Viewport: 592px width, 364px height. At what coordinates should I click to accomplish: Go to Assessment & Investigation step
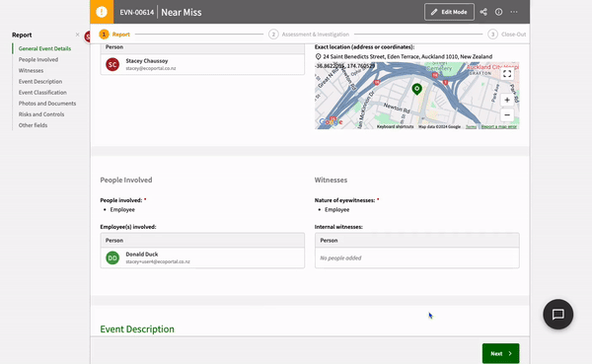point(309,35)
